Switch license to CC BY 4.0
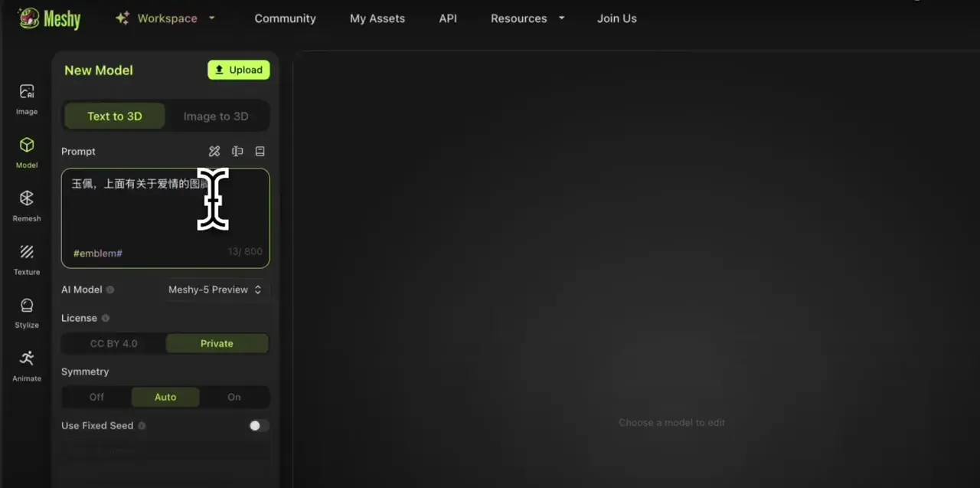Viewport: 980px width, 488px height. coord(113,343)
